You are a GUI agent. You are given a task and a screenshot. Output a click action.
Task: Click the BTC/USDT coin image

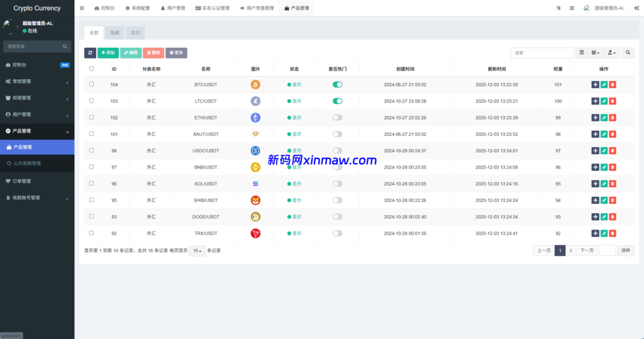click(x=255, y=85)
